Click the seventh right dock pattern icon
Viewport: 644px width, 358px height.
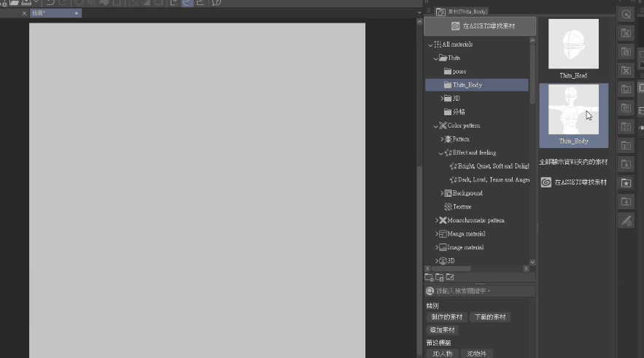click(626, 127)
